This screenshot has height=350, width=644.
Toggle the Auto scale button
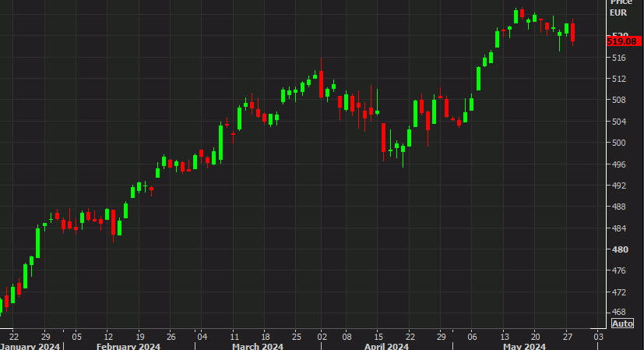(x=622, y=323)
